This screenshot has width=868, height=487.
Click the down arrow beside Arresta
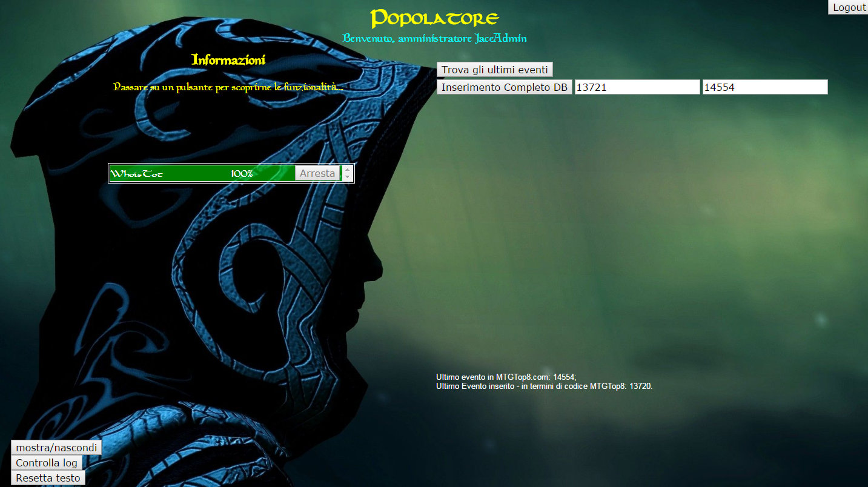(x=347, y=177)
